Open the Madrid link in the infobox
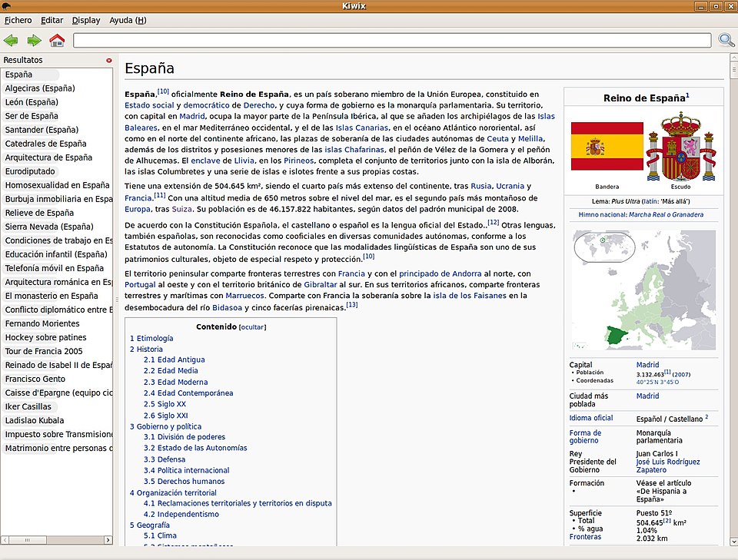Image resolution: width=738 pixels, height=560 pixels. click(647, 365)
